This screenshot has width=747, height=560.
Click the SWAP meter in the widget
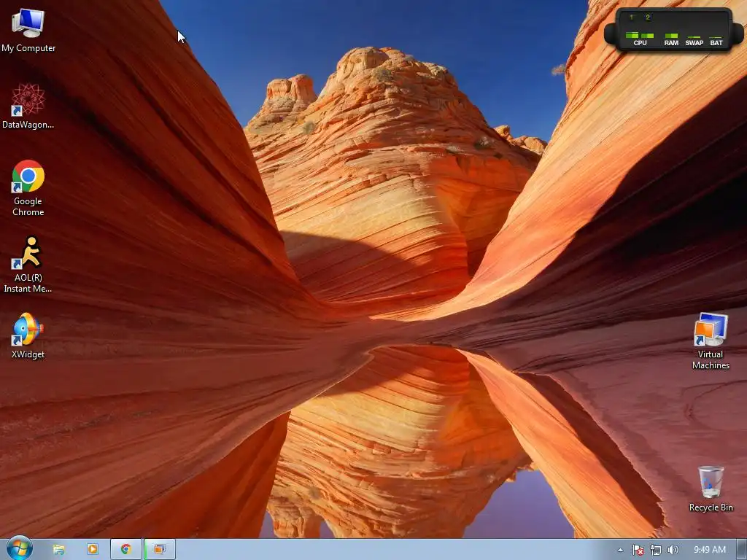click(x=694, y=40)
